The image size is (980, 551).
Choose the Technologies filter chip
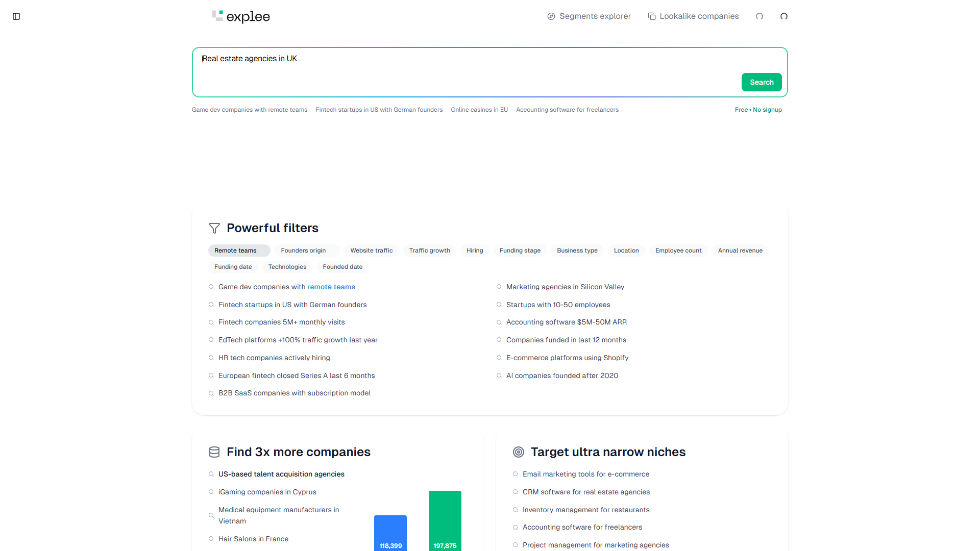pyautogui.click(x=287, y=267)
